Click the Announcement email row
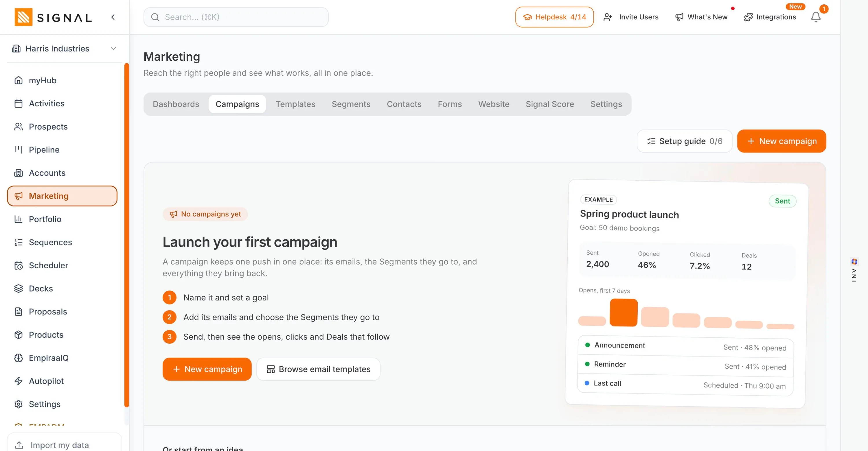 click(x=686, y=346)
